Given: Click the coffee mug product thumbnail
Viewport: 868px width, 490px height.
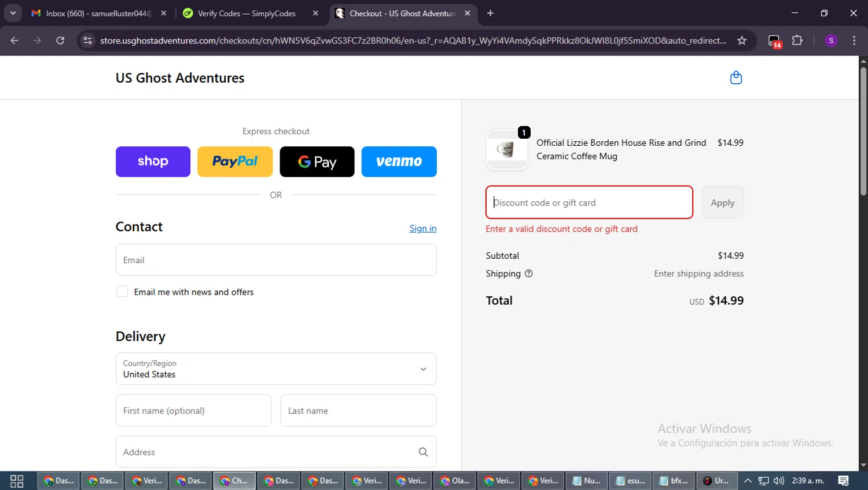Looking at the screenshot, I should (507, 149).
